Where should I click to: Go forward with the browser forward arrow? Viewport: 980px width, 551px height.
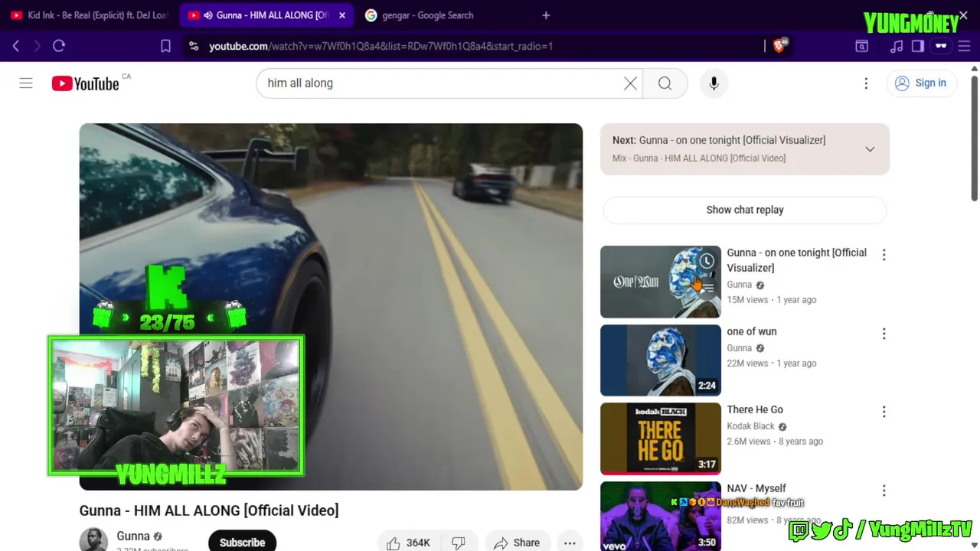point(37,46)
